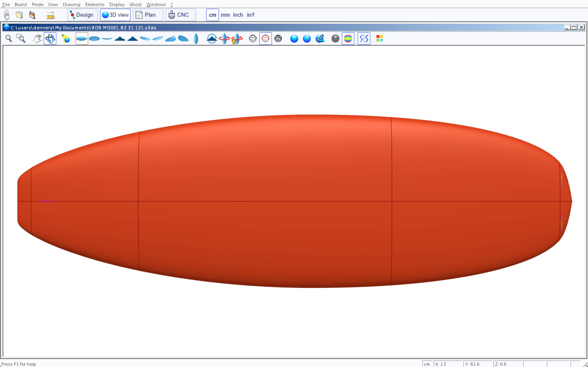
Task: Select the magnifier zoom tool
Action: [9, 39]
